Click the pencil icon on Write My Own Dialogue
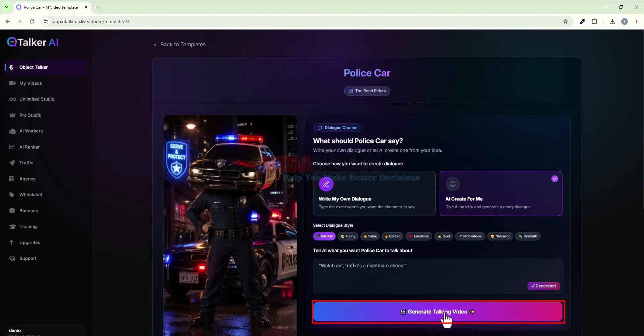This screenshot has height=336, width=644. (x=326, y=184)
